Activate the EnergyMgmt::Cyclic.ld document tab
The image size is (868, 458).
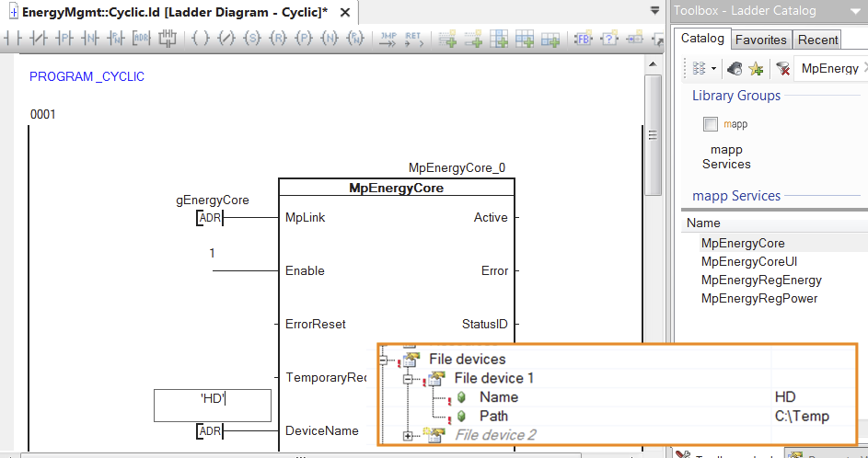[x=175, y=12]
